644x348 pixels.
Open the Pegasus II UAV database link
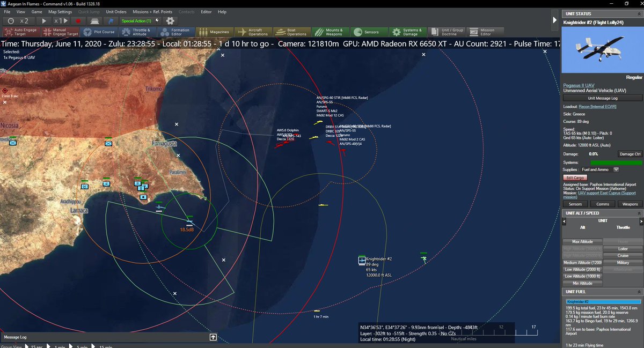point(579,85)
